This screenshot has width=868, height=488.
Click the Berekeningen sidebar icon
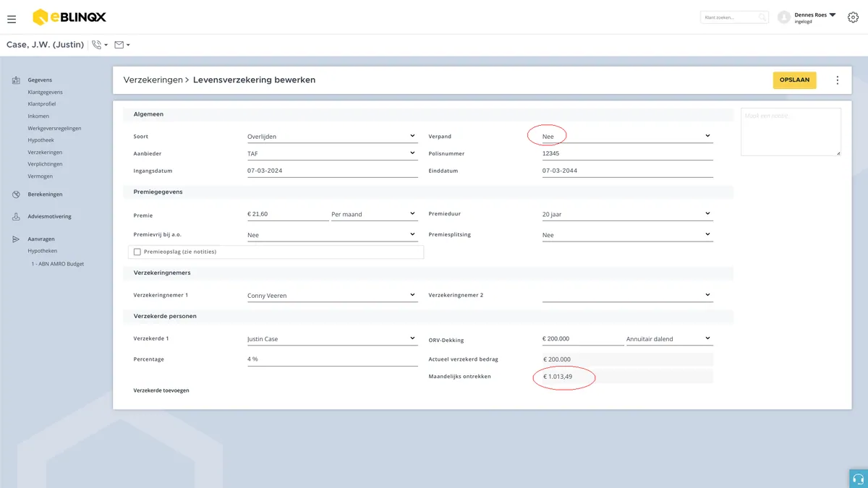(16, 194)
